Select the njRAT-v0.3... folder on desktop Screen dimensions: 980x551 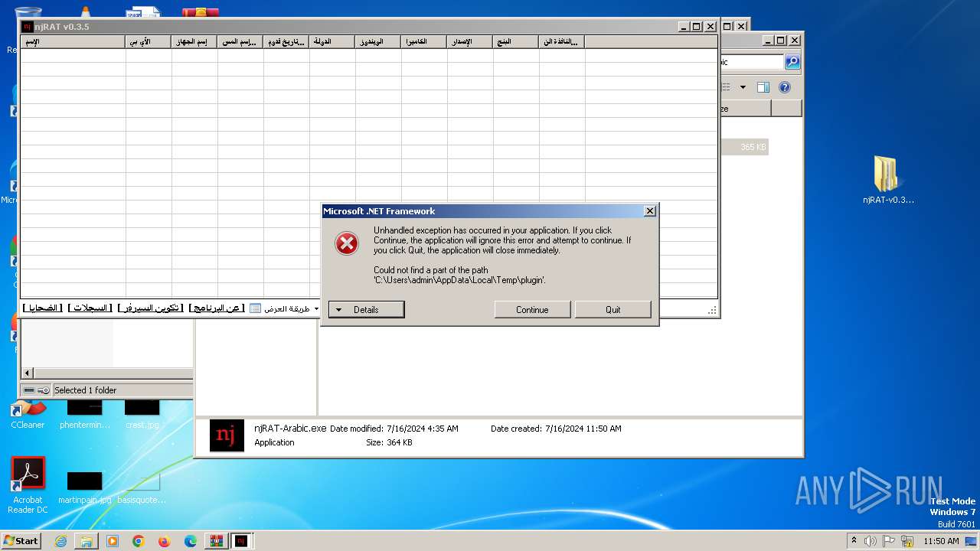(x=888, y=181)
